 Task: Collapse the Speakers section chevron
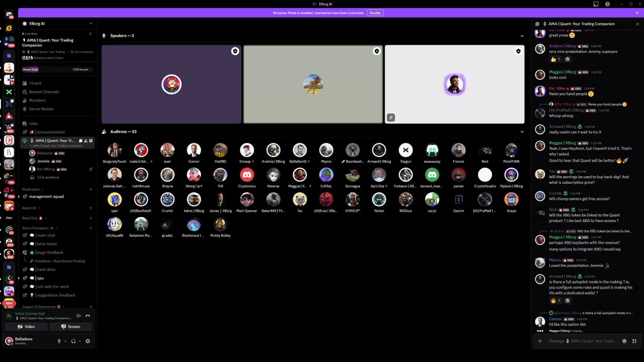tap(522, 36)
